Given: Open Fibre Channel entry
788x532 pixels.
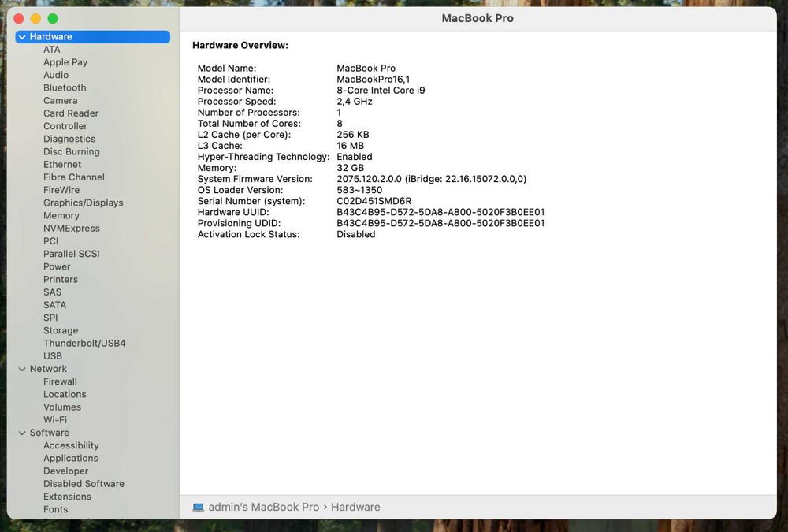Looking at the screenshot, I should pos(74,177).
